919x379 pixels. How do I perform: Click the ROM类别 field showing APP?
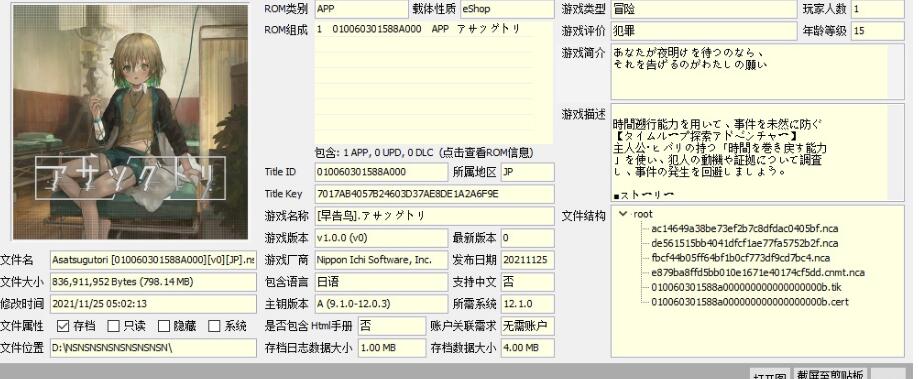coord(361,9)
